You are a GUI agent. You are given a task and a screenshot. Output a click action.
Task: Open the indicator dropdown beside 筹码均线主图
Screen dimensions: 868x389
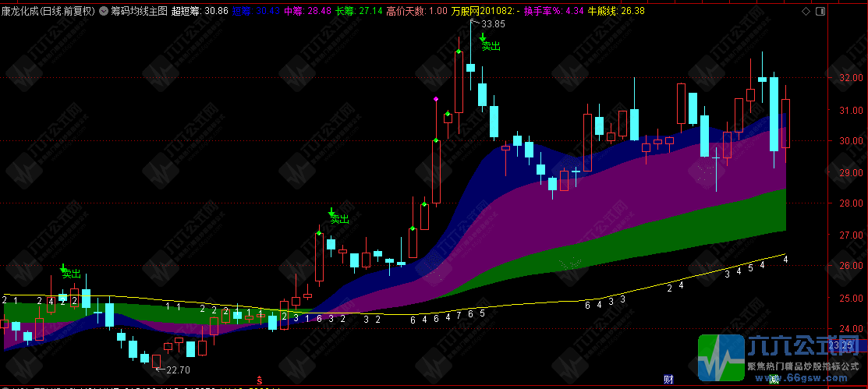(104, 10)
